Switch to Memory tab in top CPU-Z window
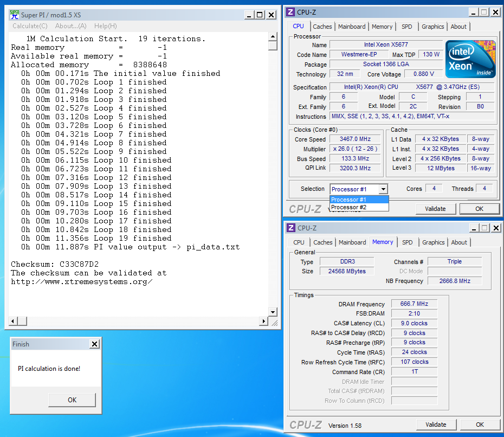 (382, 27)
